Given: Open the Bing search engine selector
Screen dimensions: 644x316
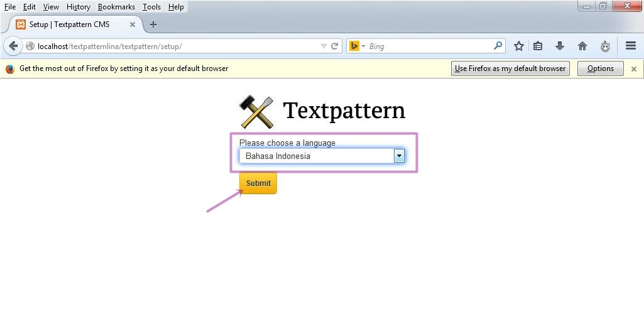Looking at the screenshot, I should coord(357,46).
